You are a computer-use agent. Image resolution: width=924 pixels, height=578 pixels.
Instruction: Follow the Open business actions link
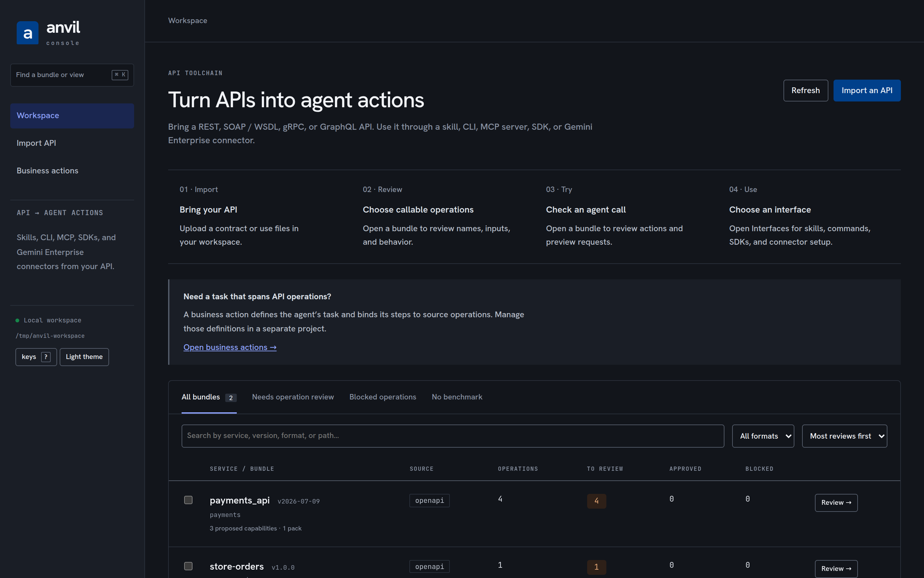coord(230,347)
